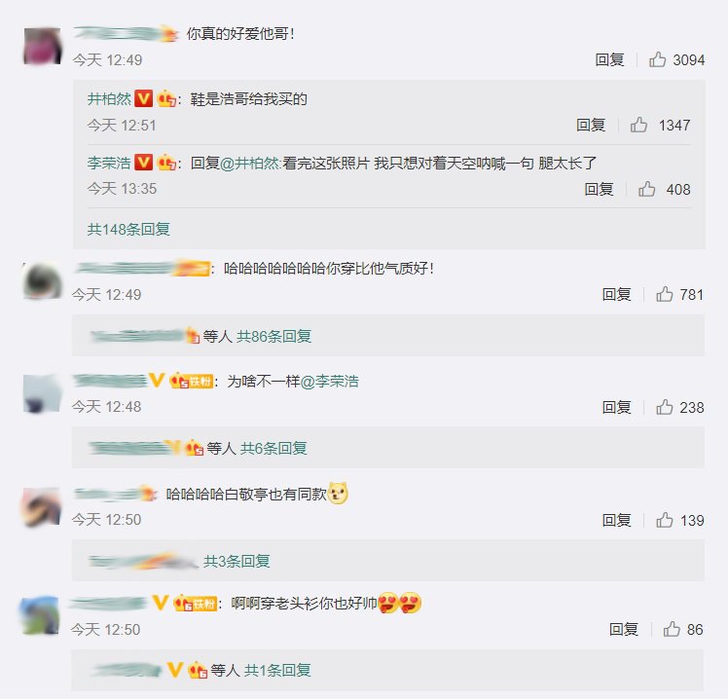
Task: Reply to the 你真的好爱他哥 comment
Action: coord(609,60)
